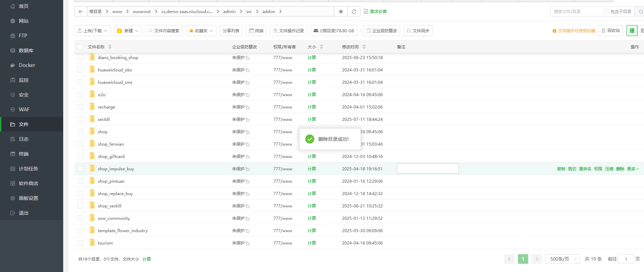The height and width of the screenshot is (272, 644).
Task: Toggle the select-all checkbox in header
Action: [x=80, y=47]
